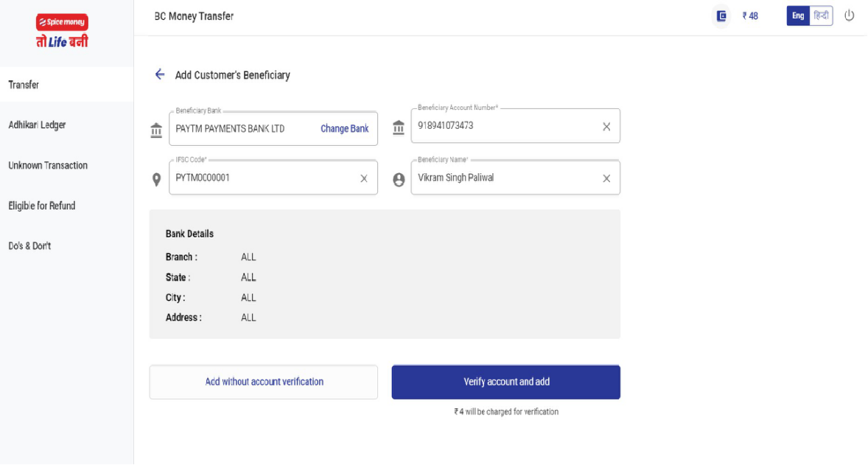Click the Branch ALL value
The width and height of the screenshot is (868, 465).
pyautogui.click(x=248, y=257)
